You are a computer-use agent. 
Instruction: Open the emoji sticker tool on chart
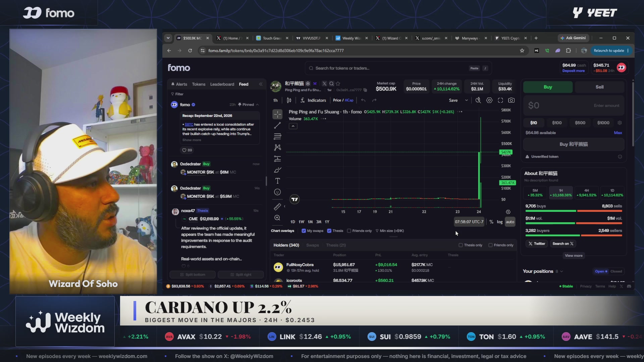tap(277, 192)
